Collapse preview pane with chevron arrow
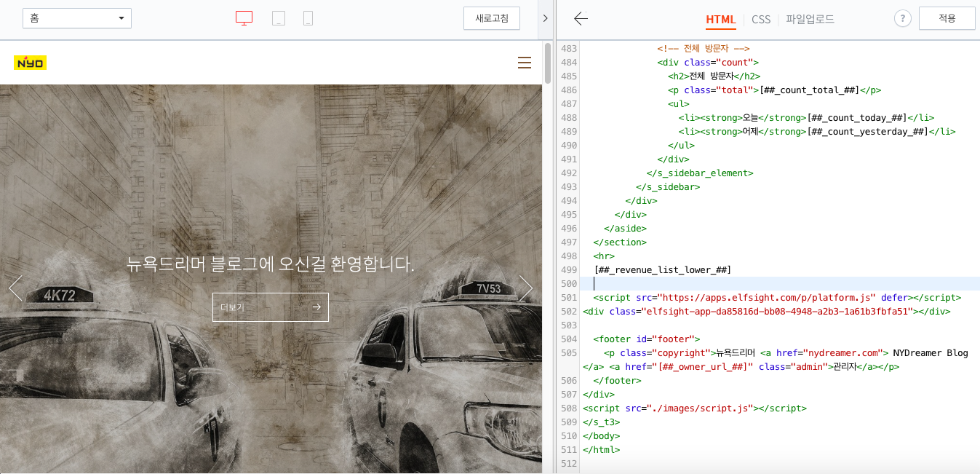 click(546, 18)
